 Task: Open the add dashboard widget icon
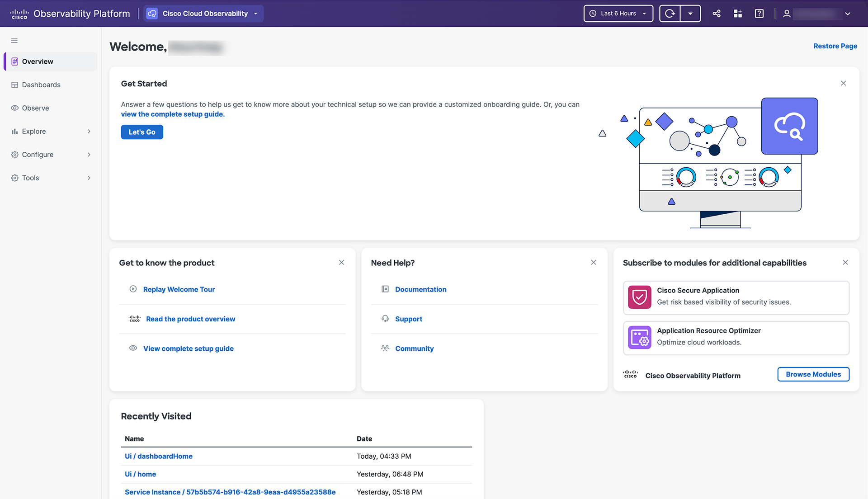tap(738, 14)
